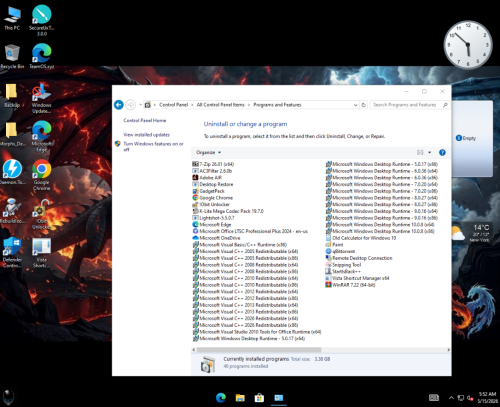Show hidden system tray icons
Viewport: 500px width, 407px height.
451,398
